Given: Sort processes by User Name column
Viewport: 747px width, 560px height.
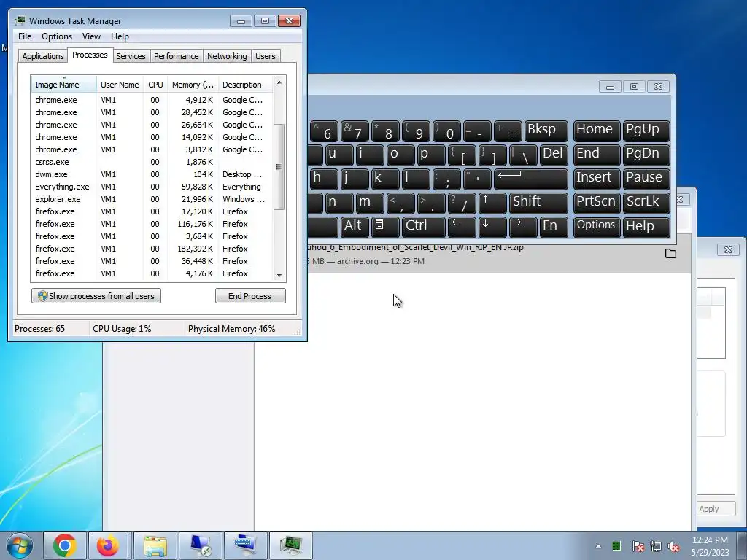Looking at the screenshot, I should pyautogui.click(x=120, y=85).
